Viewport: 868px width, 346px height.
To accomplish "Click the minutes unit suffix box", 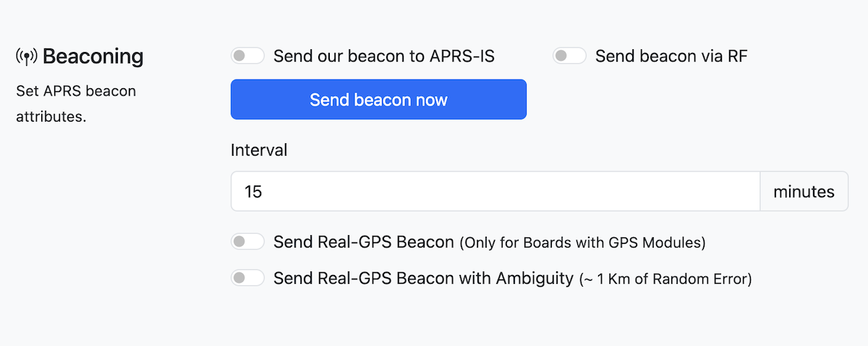I will 804,192.
